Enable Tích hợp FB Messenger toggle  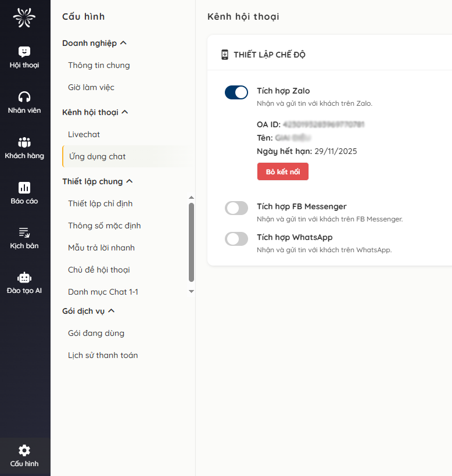click(236, 208)
